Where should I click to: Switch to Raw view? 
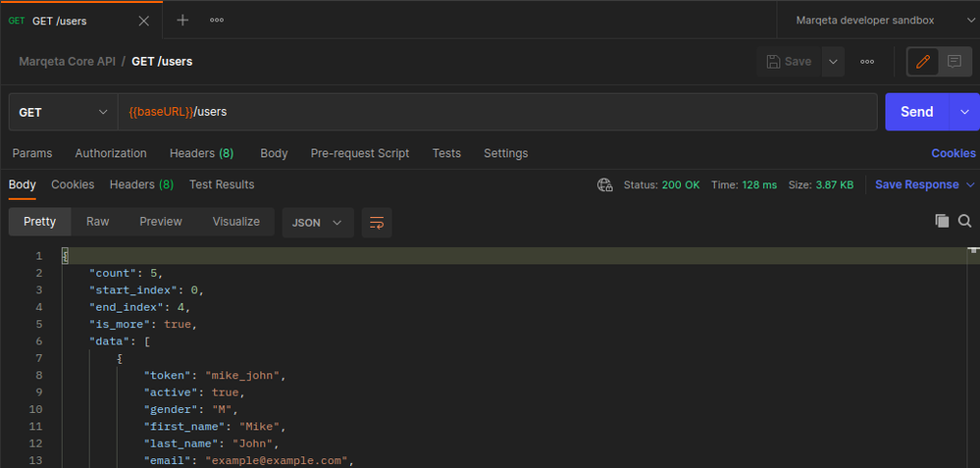(x=97, y=222)
